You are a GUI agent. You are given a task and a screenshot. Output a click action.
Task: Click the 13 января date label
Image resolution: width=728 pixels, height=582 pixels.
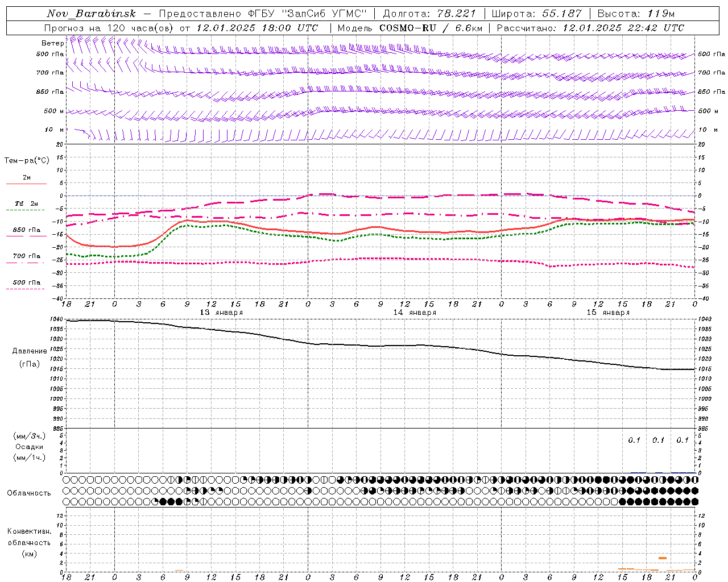[x=221, y=313]
